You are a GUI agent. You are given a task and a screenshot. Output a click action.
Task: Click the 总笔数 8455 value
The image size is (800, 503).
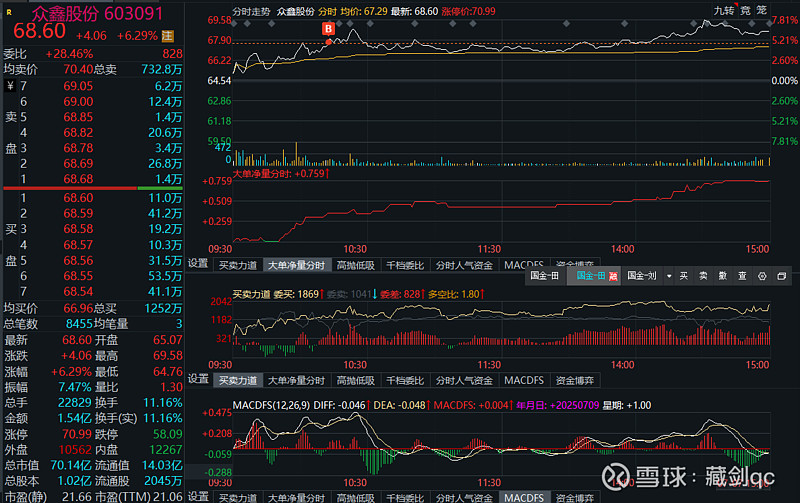79,324
